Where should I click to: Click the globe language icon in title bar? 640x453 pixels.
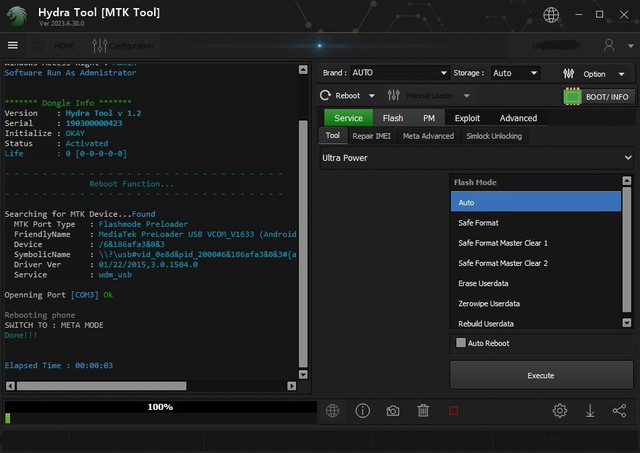tap(551, 15)
